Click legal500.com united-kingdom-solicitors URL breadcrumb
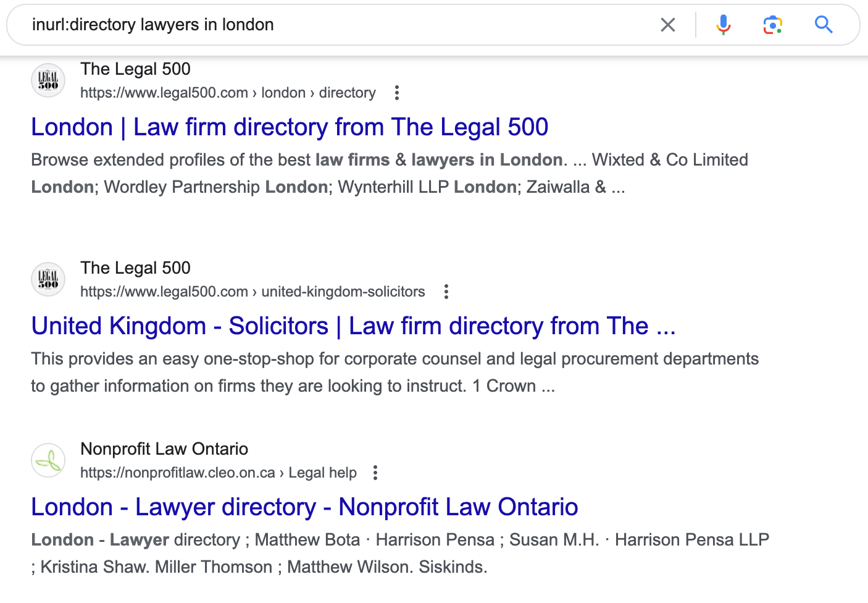 click(252, 292)
